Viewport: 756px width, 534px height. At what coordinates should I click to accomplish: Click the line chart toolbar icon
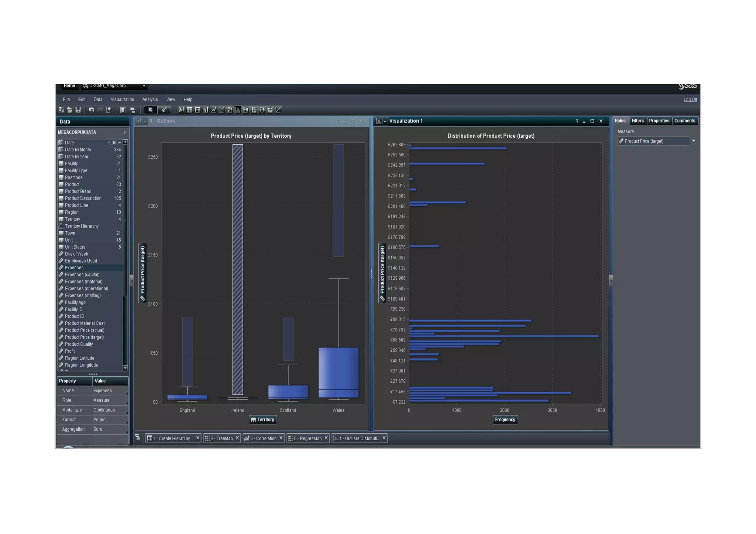(x=214, y=110)
